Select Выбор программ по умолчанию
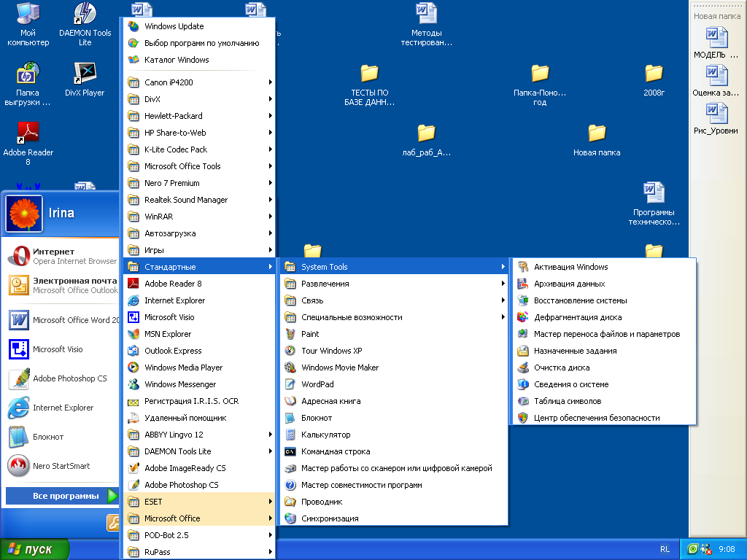The height and width of the screenshot is (560, 747). coord(199,43)
